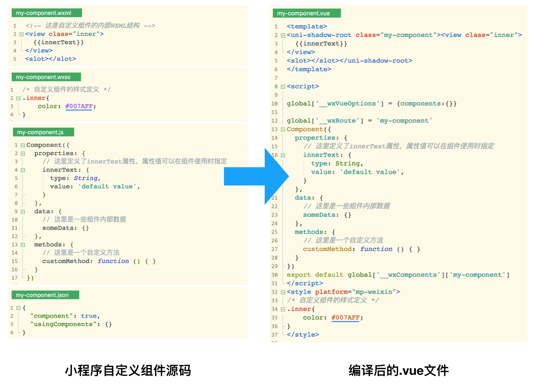535x392 pixels.
Task: Click the <template> opening tag in my-component.vue
Action: [x=307, y=26]
